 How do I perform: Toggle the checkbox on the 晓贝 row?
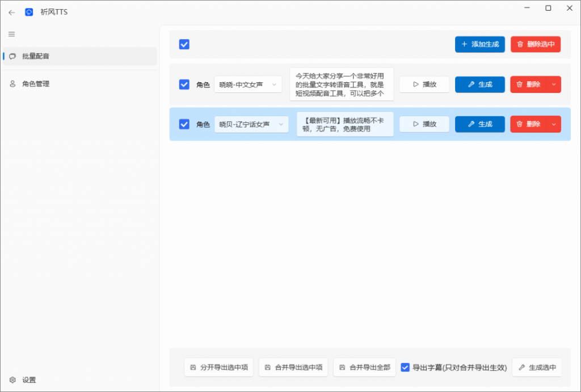click(x=184, y=124)
